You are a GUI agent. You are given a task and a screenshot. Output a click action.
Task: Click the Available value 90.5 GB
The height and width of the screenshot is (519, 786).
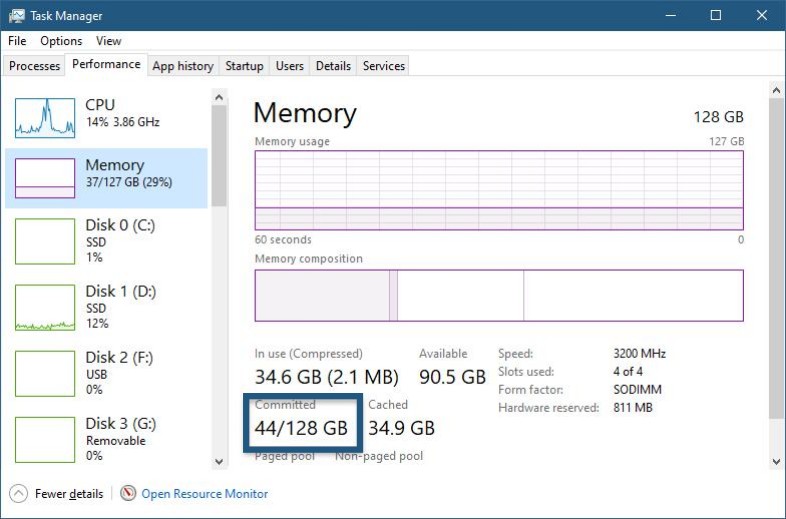tap(453, 377)
